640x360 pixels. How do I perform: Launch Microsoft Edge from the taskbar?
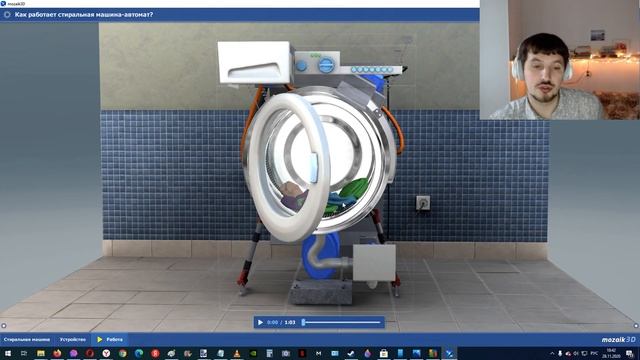(x=139, y=353)
